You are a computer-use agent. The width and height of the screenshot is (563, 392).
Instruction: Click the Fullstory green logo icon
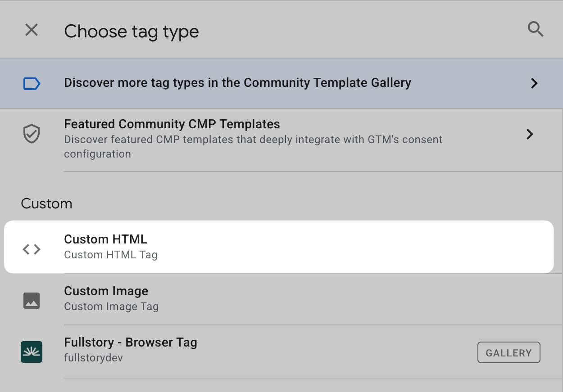[32, 352]
